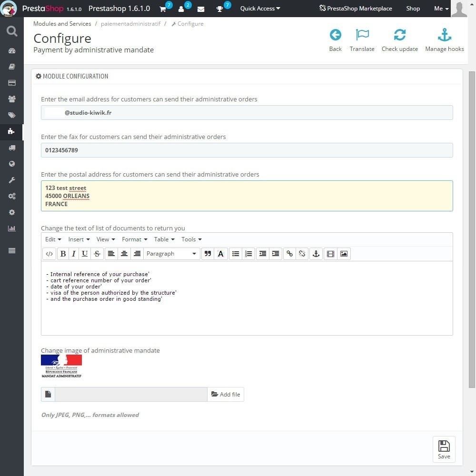Click the Add file button
This screenshot has width=476, height=476.
[x=226, y=394]
